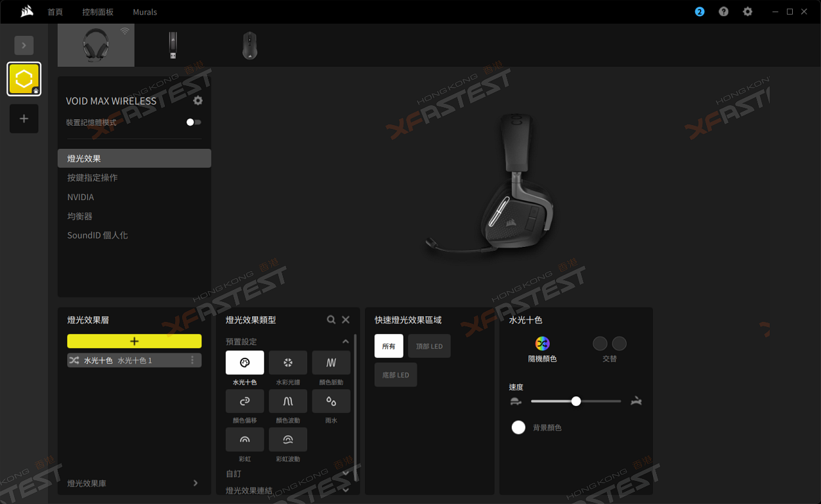Open notifications badge icon showing 2
The height and width of the screenshot is (504, 821).
(700, 12)
